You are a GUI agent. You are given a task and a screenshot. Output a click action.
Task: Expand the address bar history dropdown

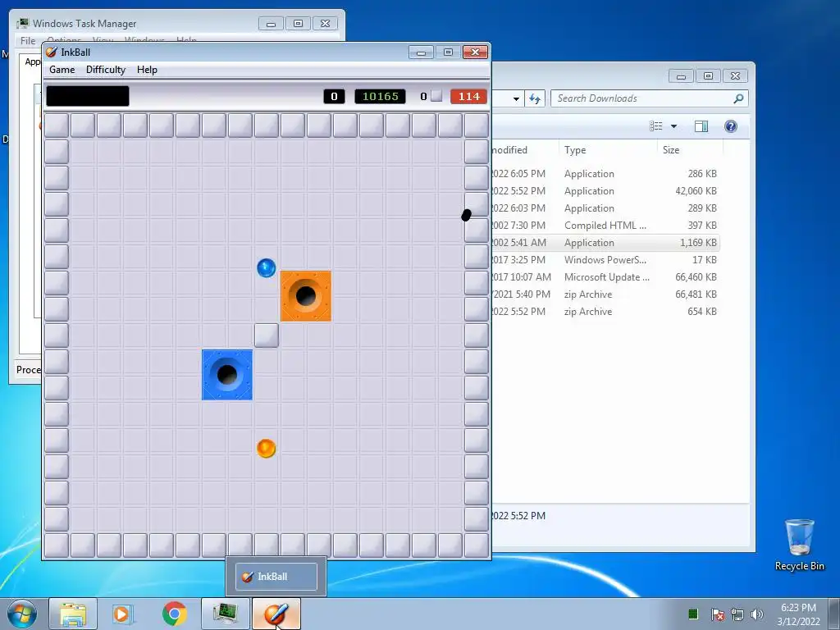pyautogui.click(x=516, y=98)
